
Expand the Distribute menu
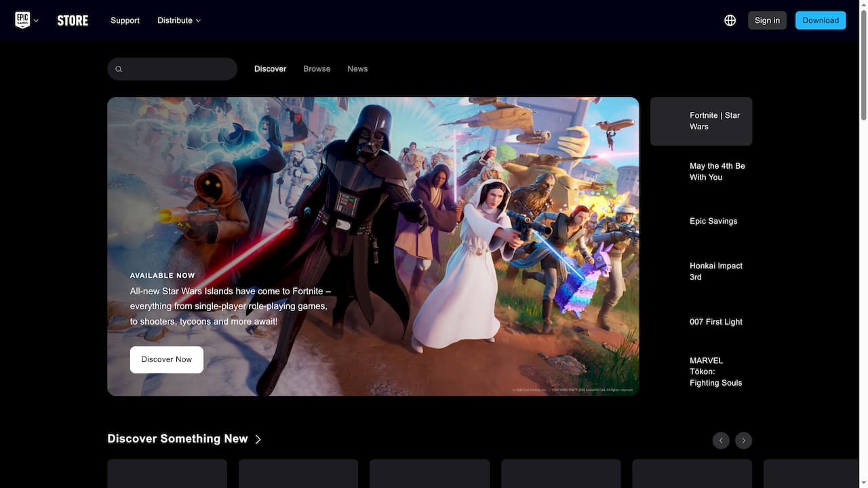179,20
